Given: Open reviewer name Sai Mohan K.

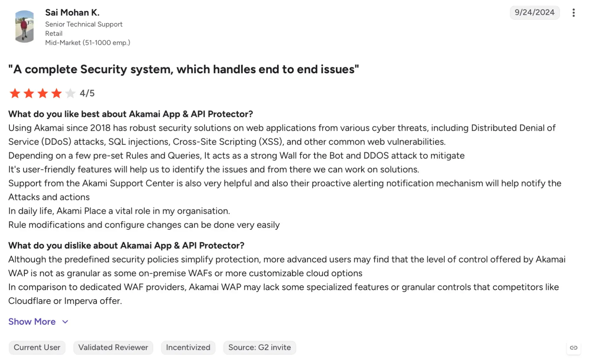Looking at the screenshot, I should tap(72, 12).
